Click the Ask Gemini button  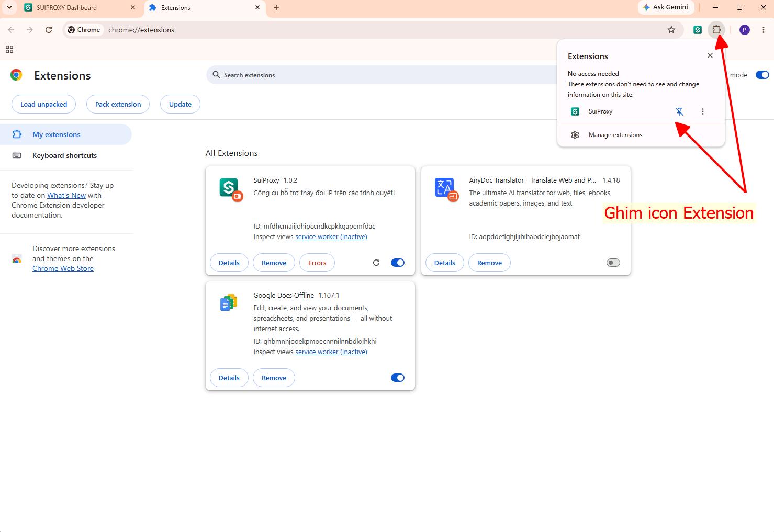666,7
